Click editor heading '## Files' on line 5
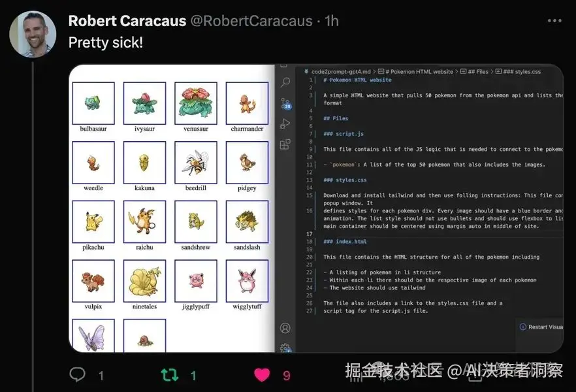 [x=336, y=118]
